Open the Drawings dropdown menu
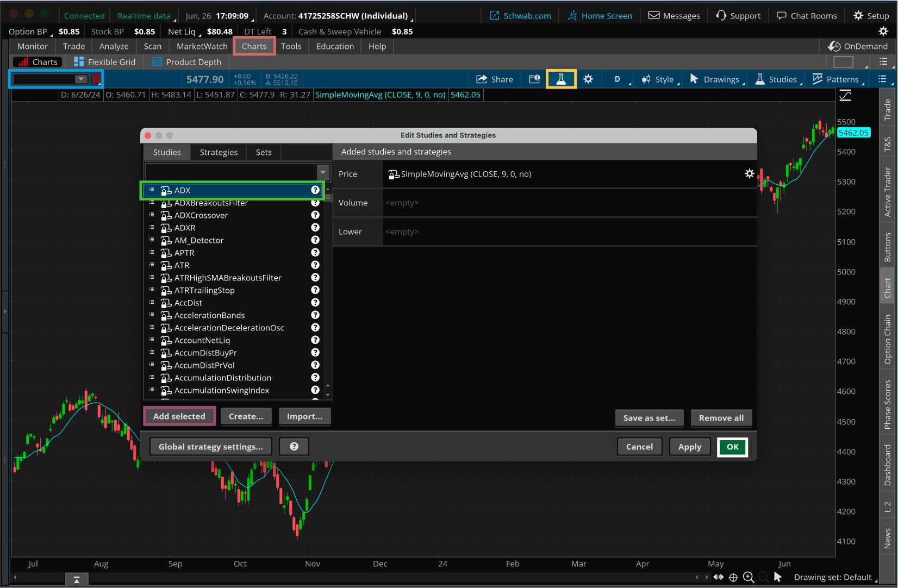The width and height of the screenshot is (898, 588). click(716, 79)
